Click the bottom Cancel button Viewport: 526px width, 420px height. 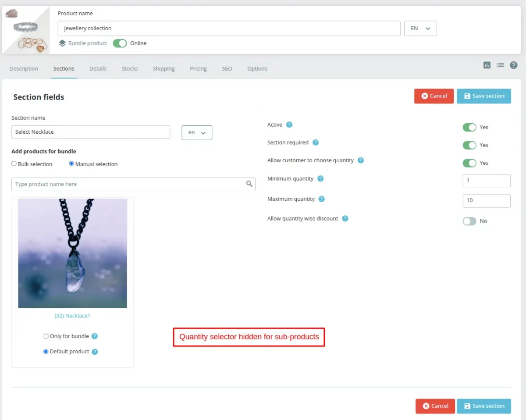[435, 406]
